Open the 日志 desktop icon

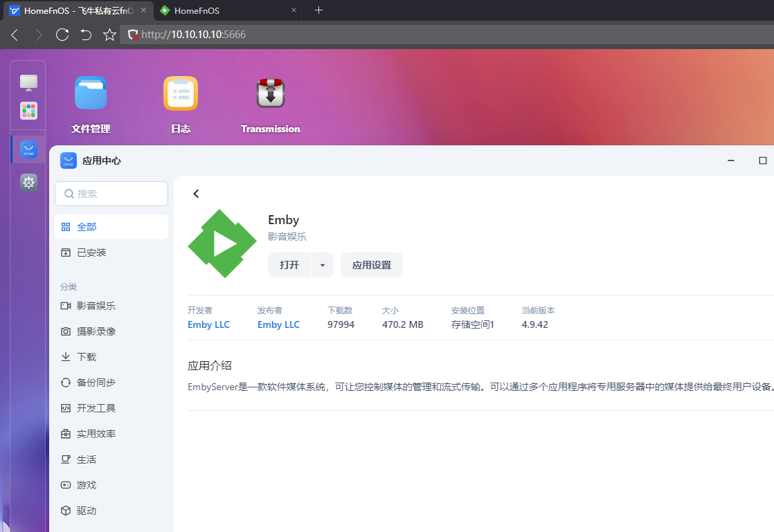click(x=181, y=93)
